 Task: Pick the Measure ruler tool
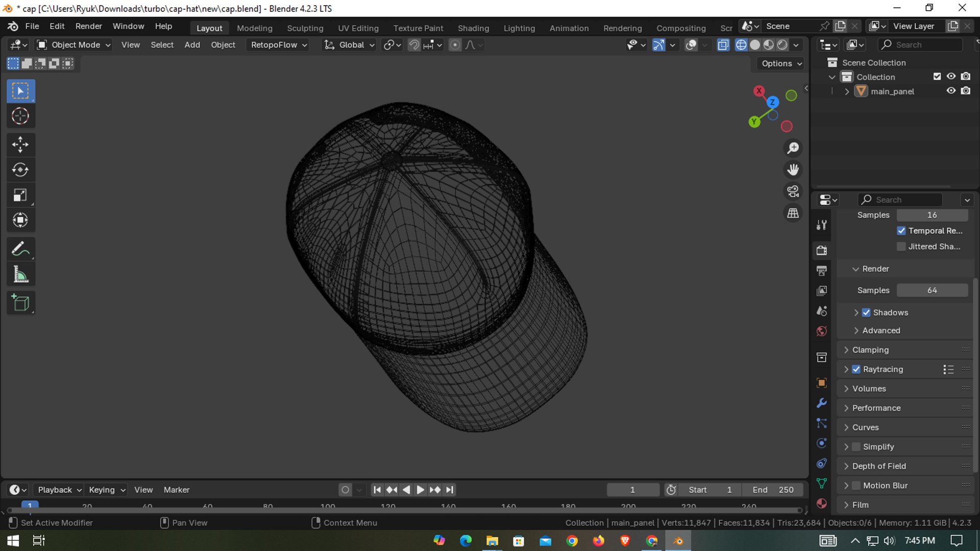[20, 275]
